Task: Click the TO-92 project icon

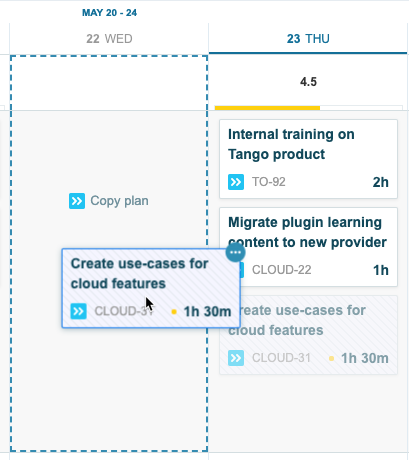Action: tap(236, 182)
